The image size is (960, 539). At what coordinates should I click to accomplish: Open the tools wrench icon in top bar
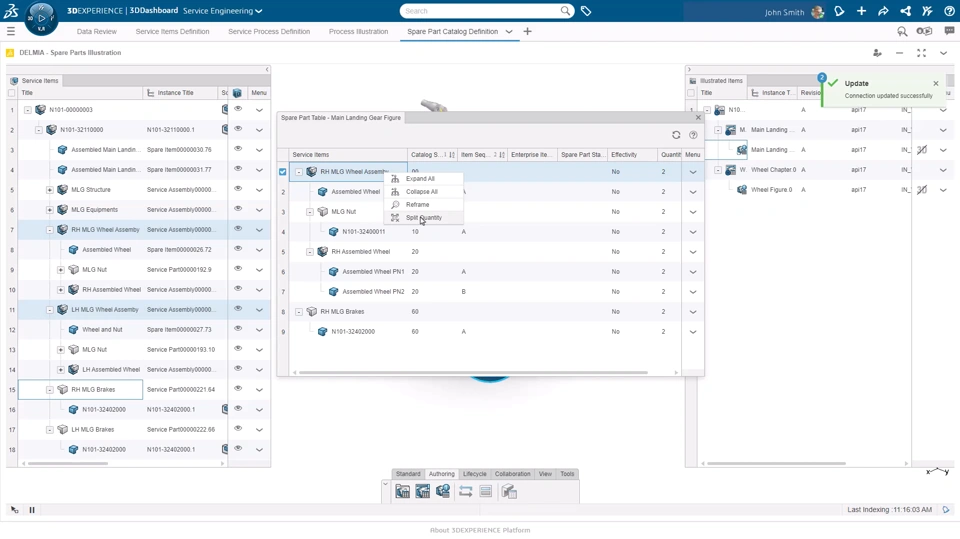[928, 11]
